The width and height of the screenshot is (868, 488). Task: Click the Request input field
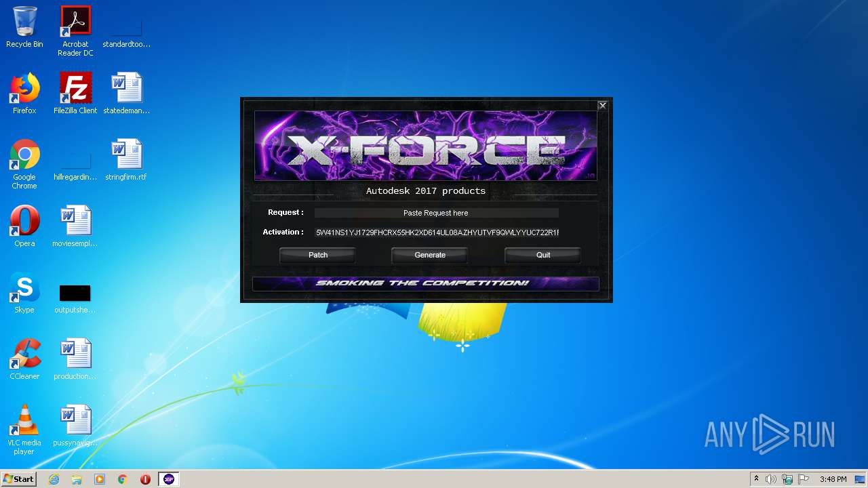coord(436,213)
